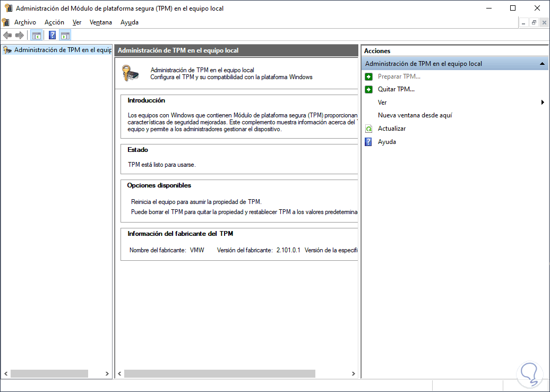Click the 'Puede borrar el TPM' line
The width and height of the screenshot is (550, 392).
tap(244, 212)
